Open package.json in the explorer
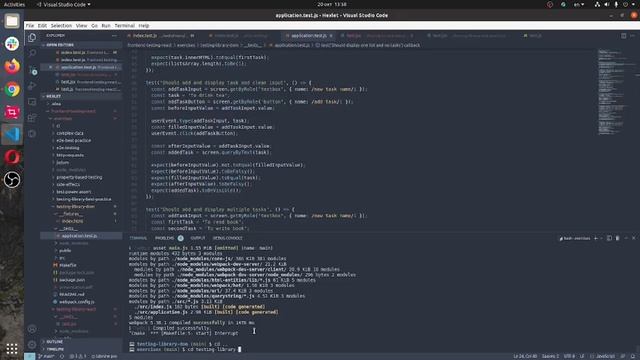 [72, 280]
